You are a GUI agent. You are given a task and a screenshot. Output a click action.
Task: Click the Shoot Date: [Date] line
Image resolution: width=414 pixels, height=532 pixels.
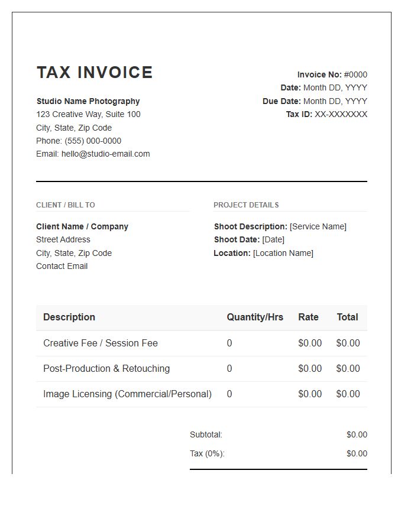(x=249, y=239)
